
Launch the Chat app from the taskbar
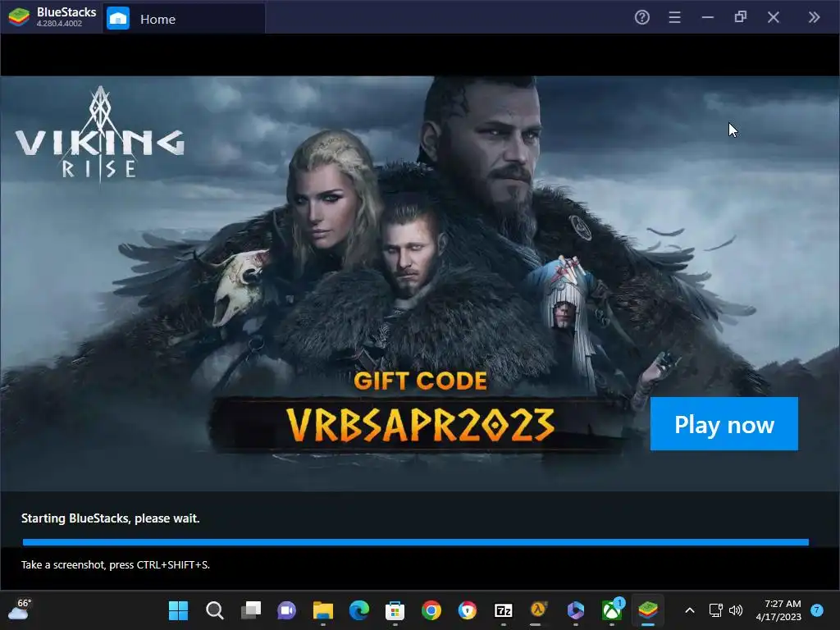coord(286,610)
